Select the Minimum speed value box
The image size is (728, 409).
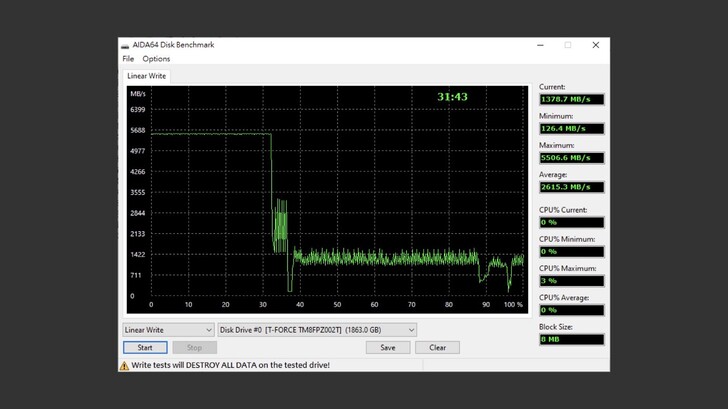[x=571, y=129]
